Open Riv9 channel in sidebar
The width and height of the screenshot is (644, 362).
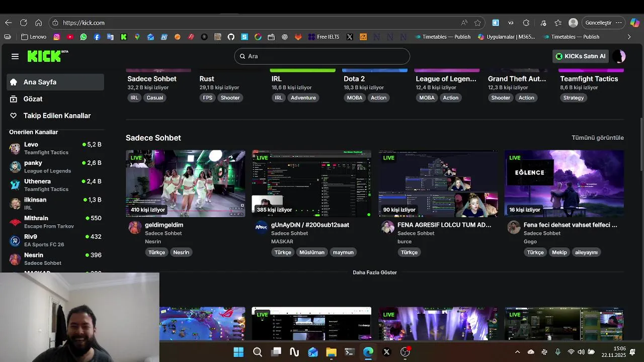55,240
